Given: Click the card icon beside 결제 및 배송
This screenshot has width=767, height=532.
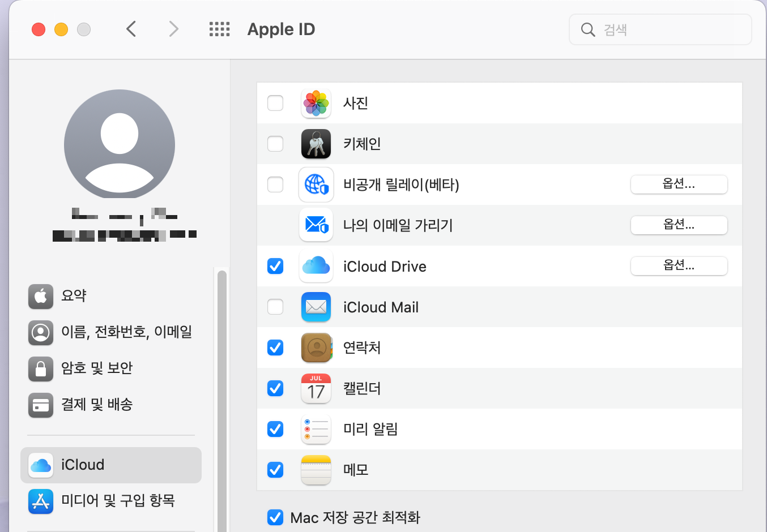Looking at the screenshot, I should [x=41, y=405].
